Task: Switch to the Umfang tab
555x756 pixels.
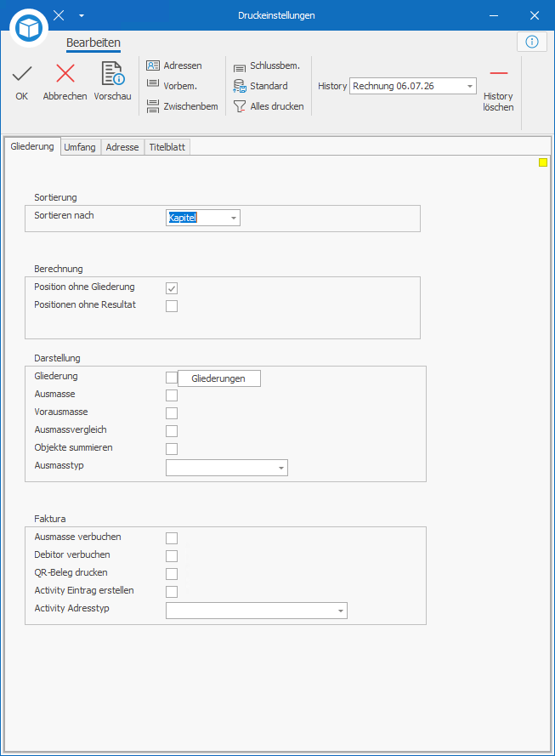Action: (80, 147)
